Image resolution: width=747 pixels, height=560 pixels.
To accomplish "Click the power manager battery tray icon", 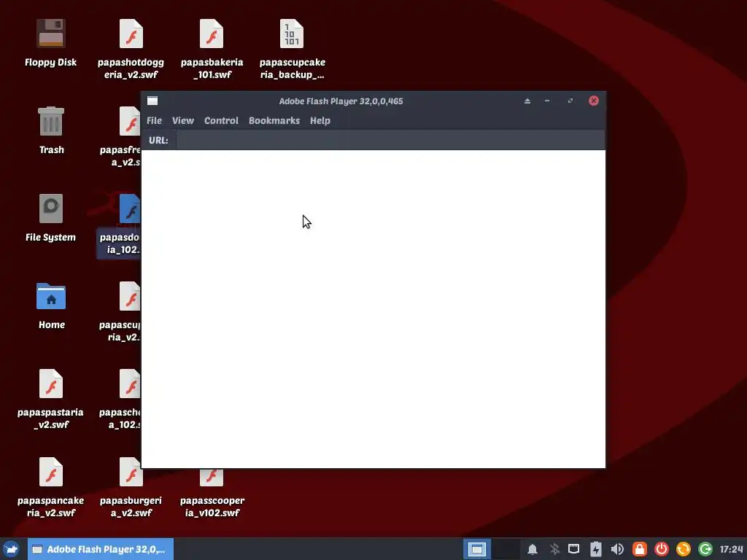I will pos(595,549).
